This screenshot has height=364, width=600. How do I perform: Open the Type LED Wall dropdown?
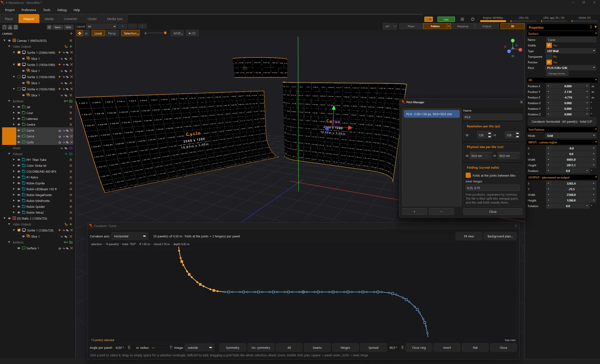pyautogui.click(x=571, y=51)
